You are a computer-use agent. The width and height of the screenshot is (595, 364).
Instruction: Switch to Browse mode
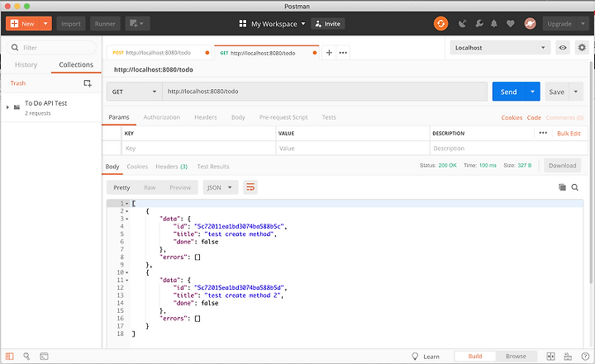516,356
